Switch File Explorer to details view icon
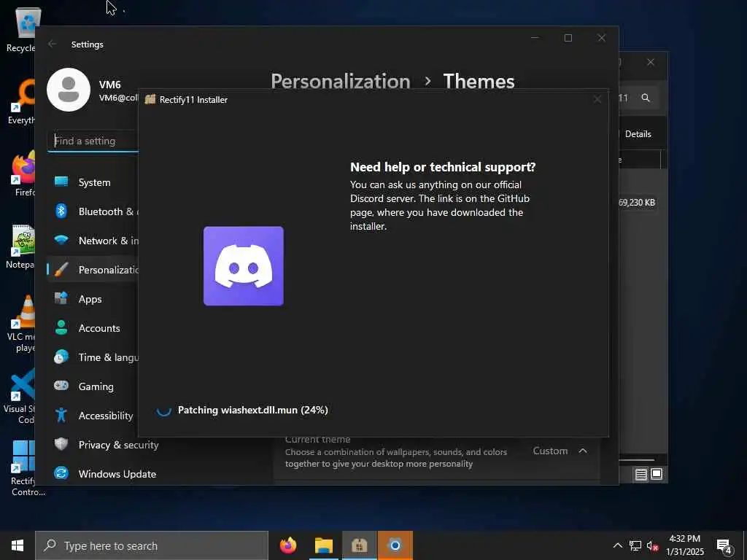Image resolution: width=747 pixels, height=560 pixels. pos(640,474)
